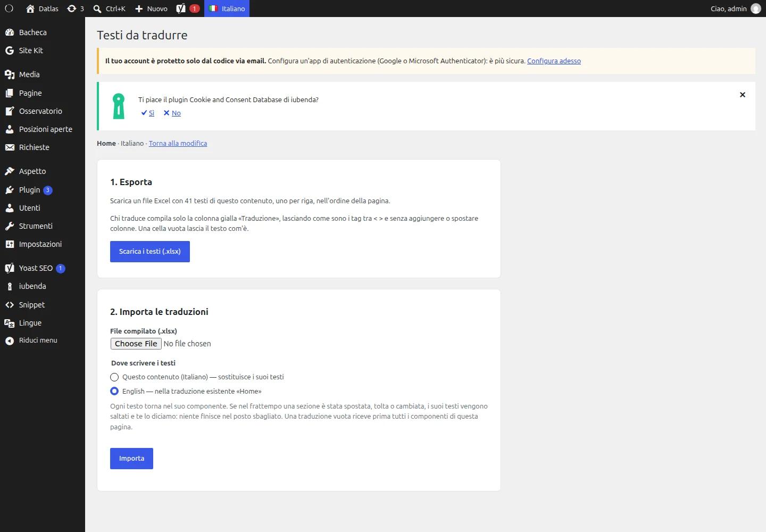
Task: Click the Importa button
Action: click(x=131, y=459)
